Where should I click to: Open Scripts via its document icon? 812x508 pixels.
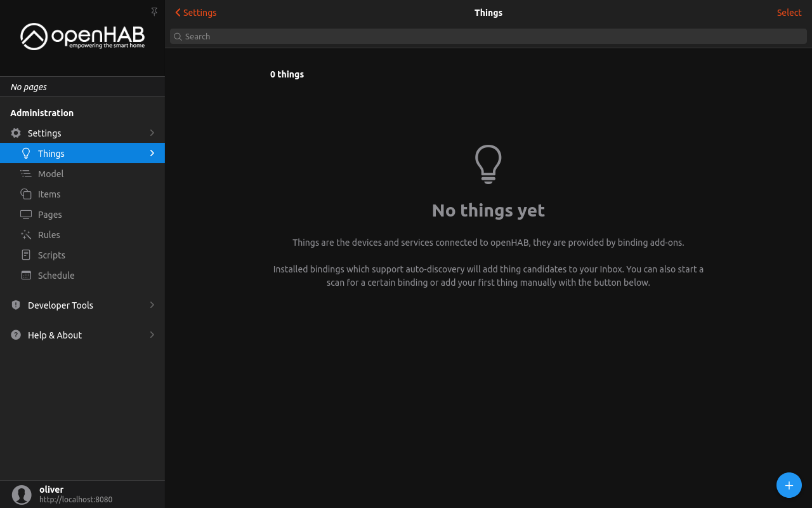coord(26,255)
